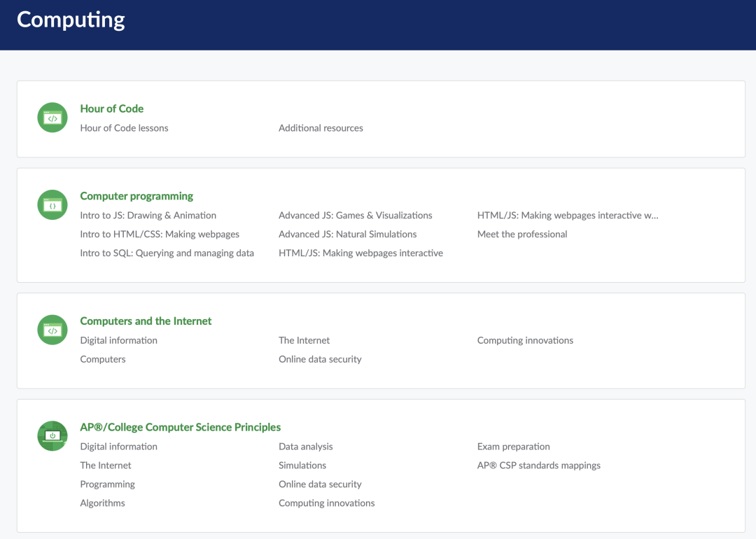Open the Hour of Code heading link

[112, 108]
